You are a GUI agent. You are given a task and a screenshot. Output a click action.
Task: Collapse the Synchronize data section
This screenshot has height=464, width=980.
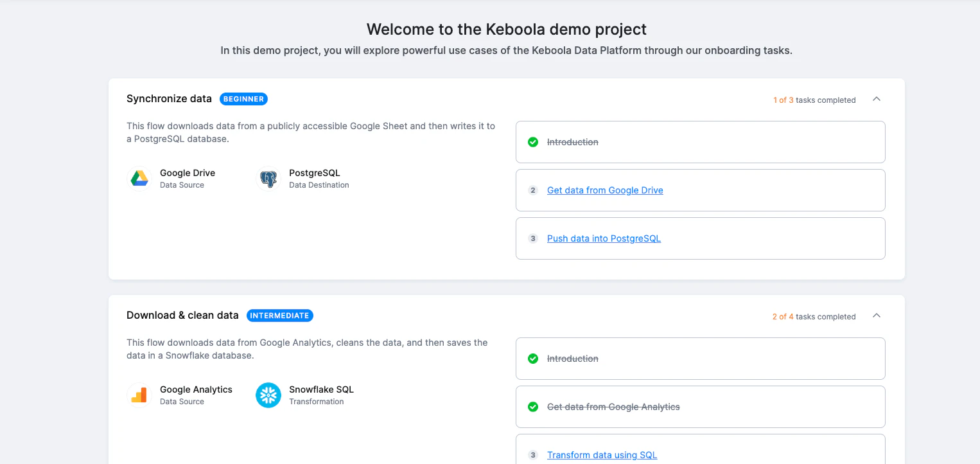877,99
